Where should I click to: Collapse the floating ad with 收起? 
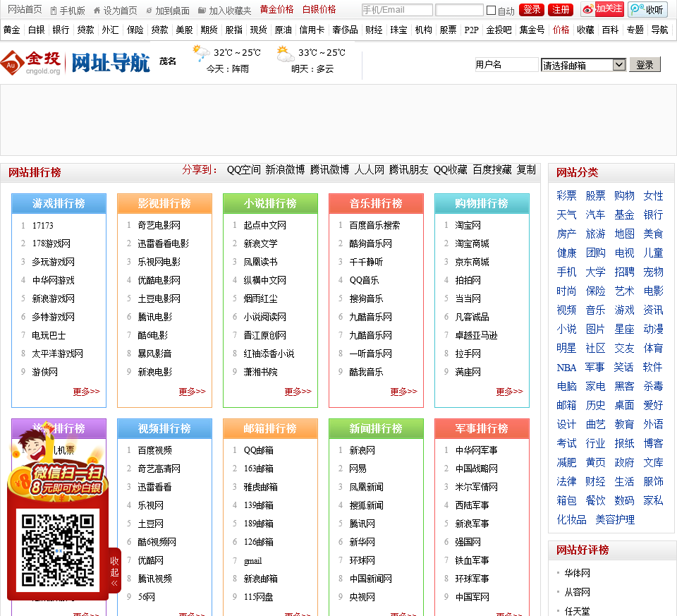[114, 572]
